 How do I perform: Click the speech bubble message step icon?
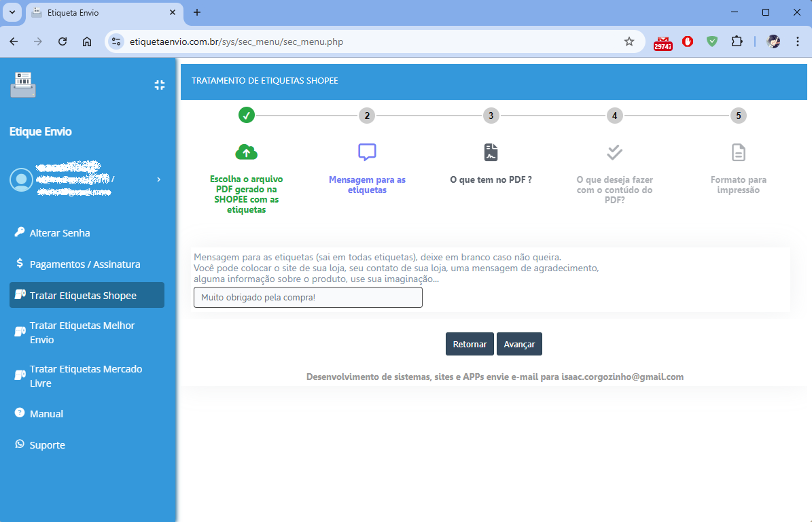pos(367,152)
